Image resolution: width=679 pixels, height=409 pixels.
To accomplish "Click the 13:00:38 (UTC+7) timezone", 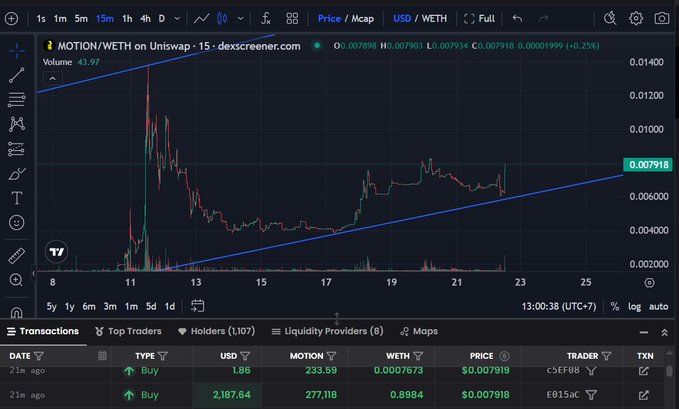I will point(559,307).
